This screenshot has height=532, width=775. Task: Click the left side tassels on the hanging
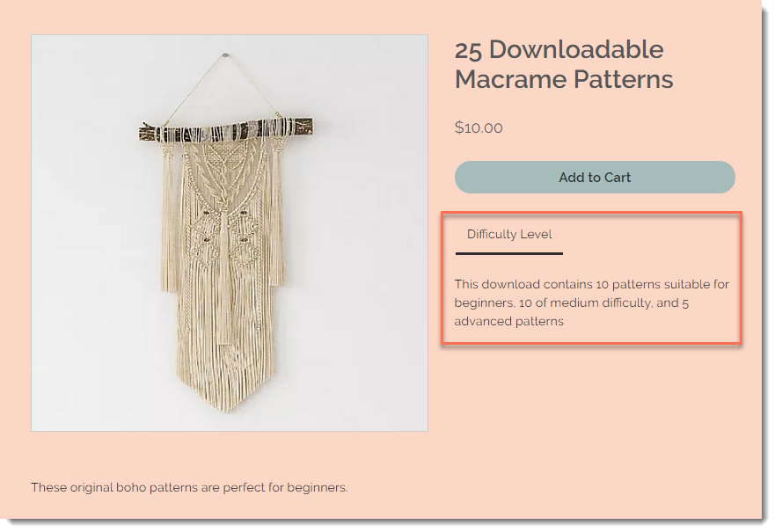pos(169,217)
